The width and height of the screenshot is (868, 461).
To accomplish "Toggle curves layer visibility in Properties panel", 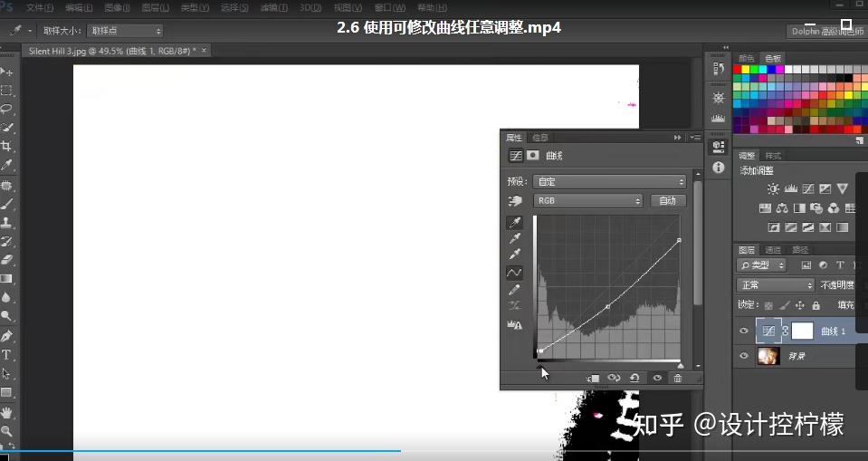I will (657, 378).
